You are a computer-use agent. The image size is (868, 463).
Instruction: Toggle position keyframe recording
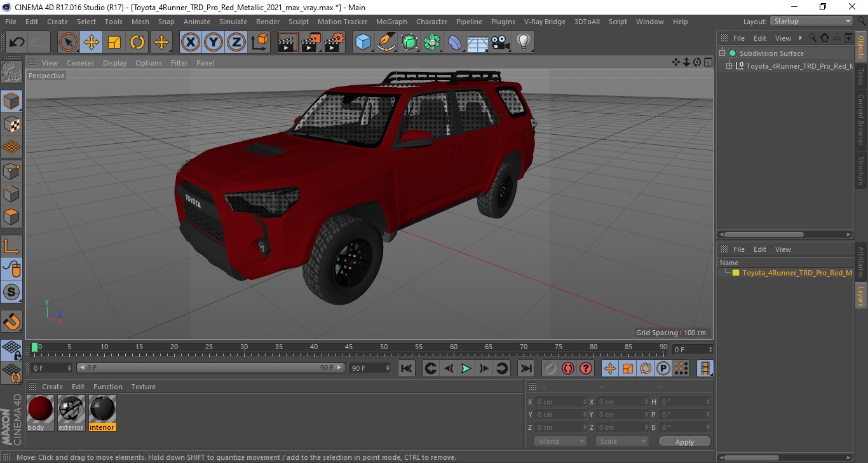pos(609,368)
